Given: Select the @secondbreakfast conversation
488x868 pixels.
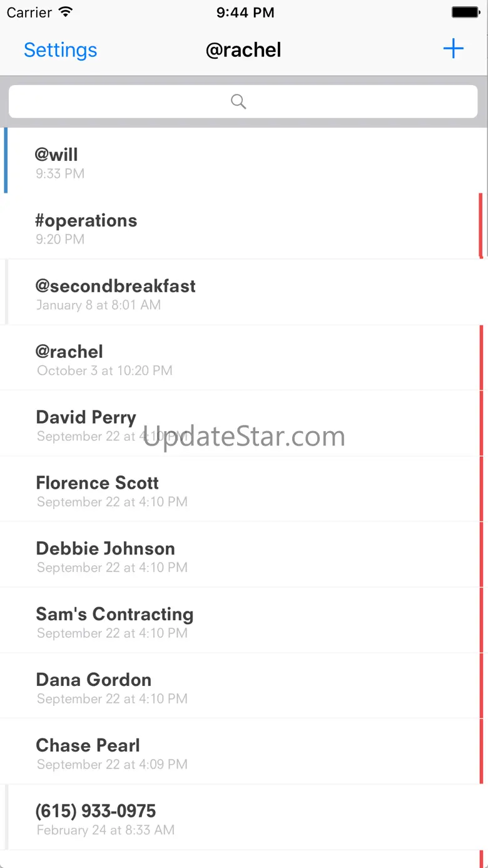Looking at the screenshot, I should coord(244,293).
